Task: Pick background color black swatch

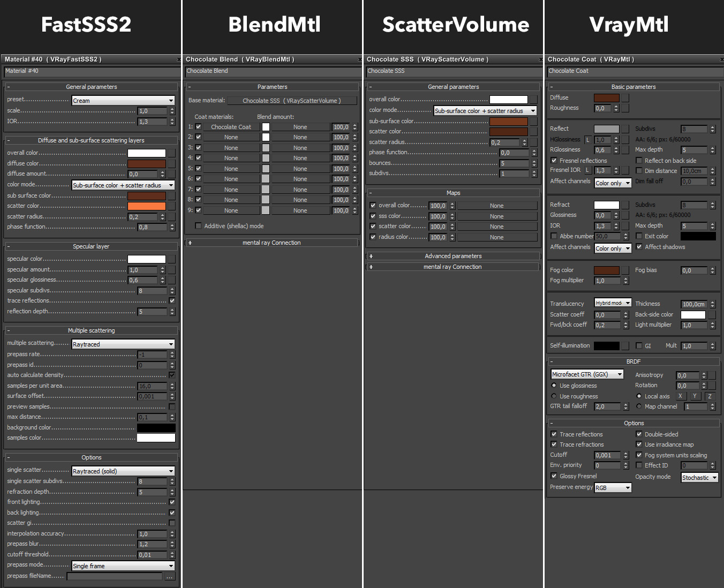Action: pos(156,428)
